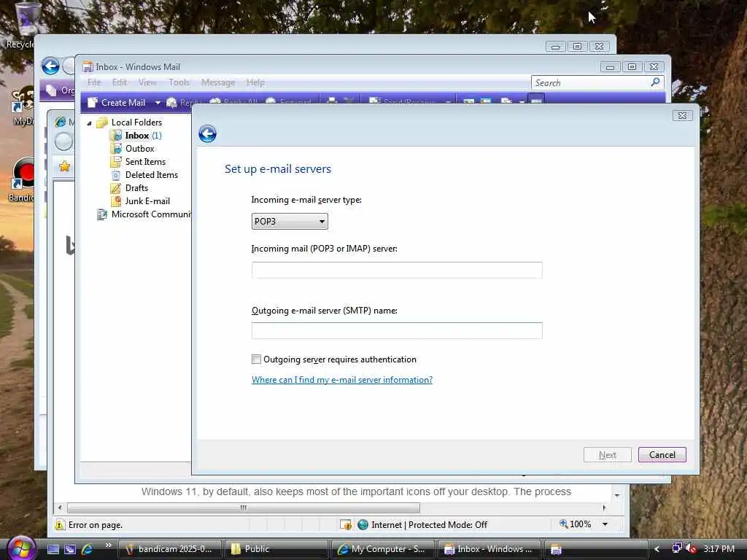Open the Create Mail dropdown arrow
The height and width of the screenshot is (560, 747).
tap(158, 102)
